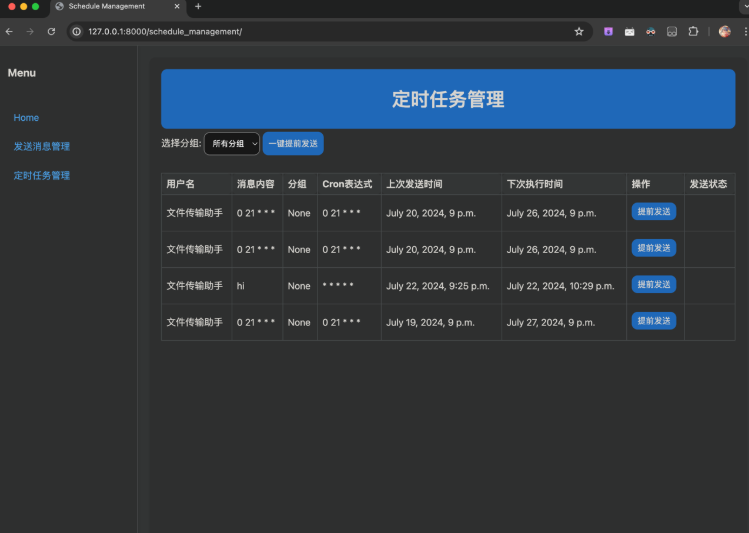Open 发送消息管理 in the sidebar

41,147
